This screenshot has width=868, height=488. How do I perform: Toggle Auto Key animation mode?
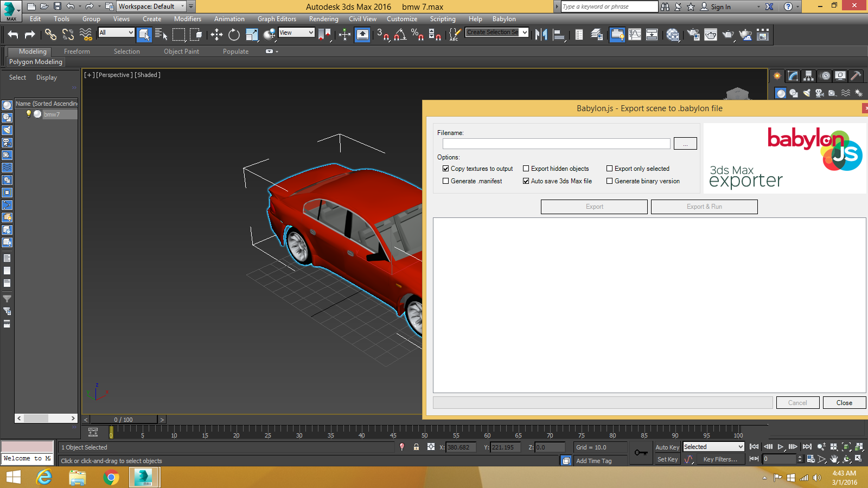click(667, 447)
